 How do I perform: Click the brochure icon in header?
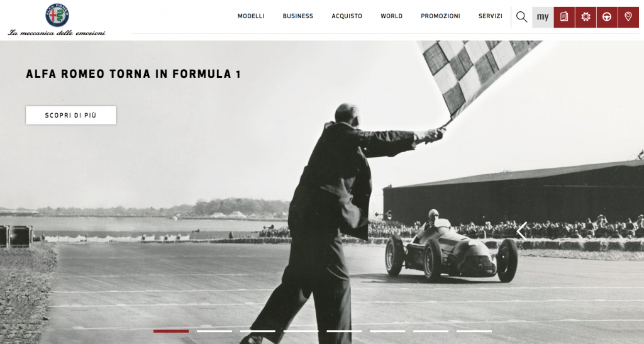tap(564, 17)
